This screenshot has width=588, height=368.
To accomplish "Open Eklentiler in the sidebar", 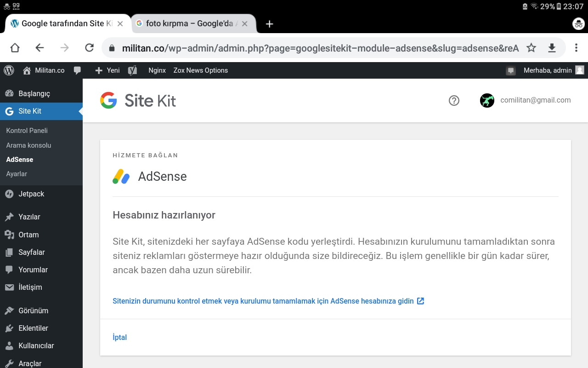I will pyautogui.click(x=41, y=328).
